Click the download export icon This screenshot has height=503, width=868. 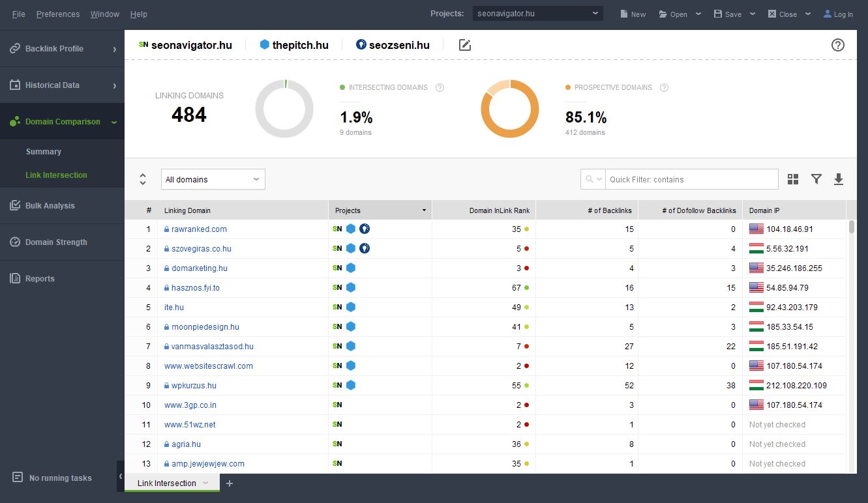[839, 179]
